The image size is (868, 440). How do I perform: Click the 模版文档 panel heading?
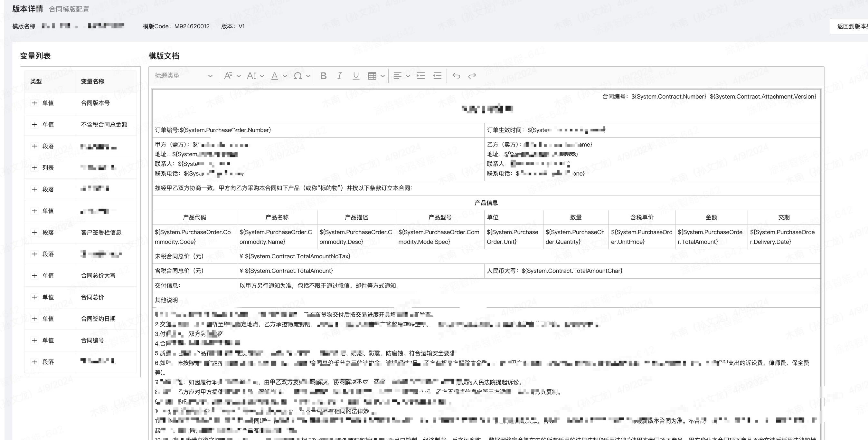coord(164,56)
